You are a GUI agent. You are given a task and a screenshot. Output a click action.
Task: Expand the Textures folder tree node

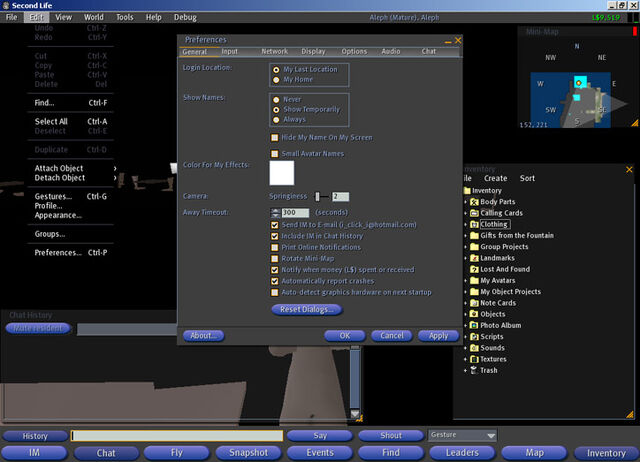pyautogui.click(x=465, y=359)
